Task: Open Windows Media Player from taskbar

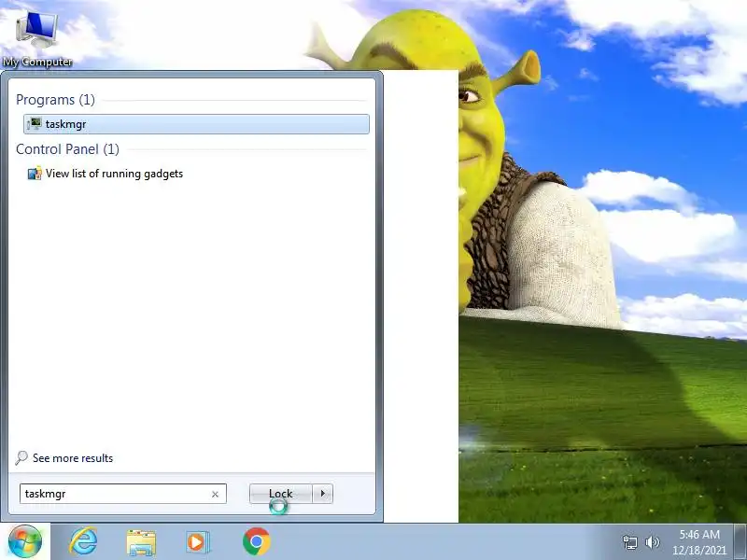Action: (197, 542)
